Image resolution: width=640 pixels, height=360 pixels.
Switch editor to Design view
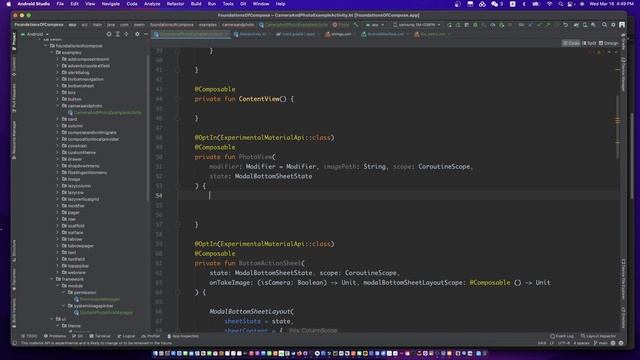[609, 43]
